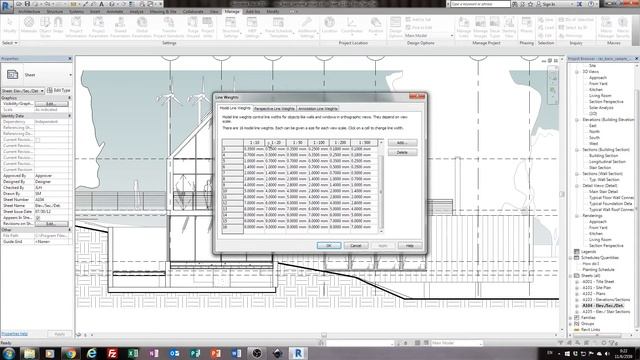Collapse the Renderings tree node
Screen dimensions: 640x360
point(577,216)
